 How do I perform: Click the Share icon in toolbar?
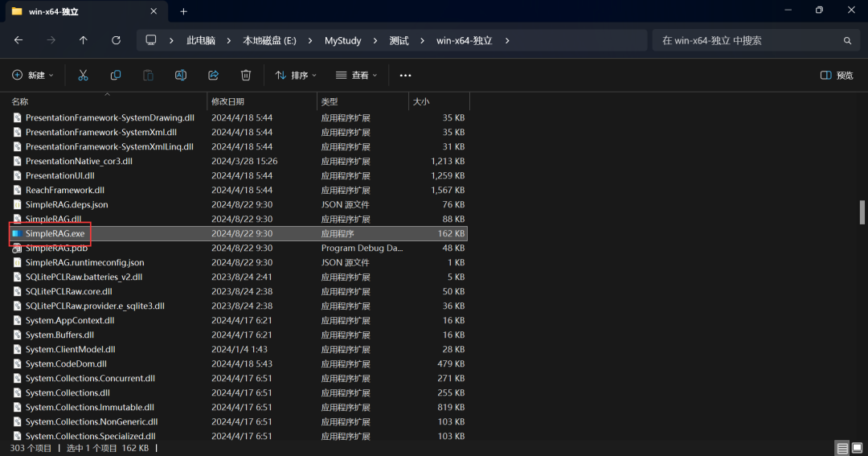(214, 75)
